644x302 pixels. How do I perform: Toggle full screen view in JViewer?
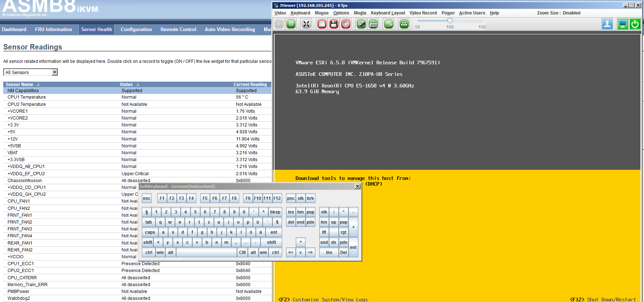(x=306, y=24)
